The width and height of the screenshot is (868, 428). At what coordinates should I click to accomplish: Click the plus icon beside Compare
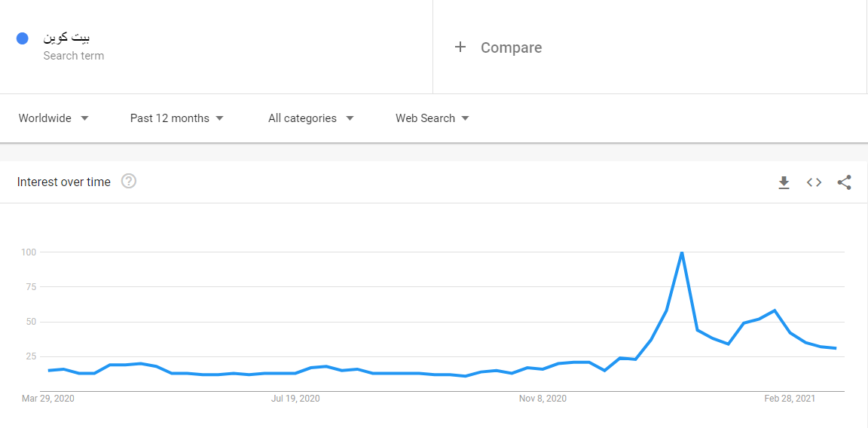coord(460,47)
